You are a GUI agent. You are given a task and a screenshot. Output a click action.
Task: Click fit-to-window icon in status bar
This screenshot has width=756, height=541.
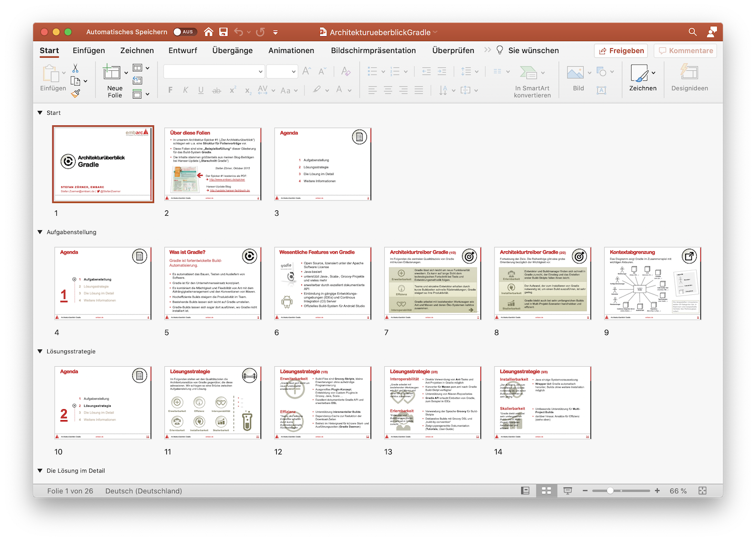pyautogui.click(x=702, y=491)
